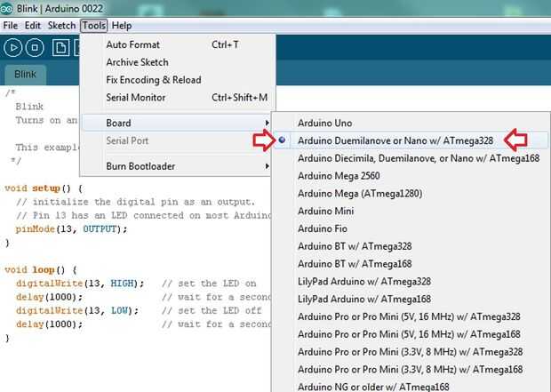Click the Verify (play) toolbar icon
Image resolution: width=551 pixels, height=392 pixels.
coord(13,47)
